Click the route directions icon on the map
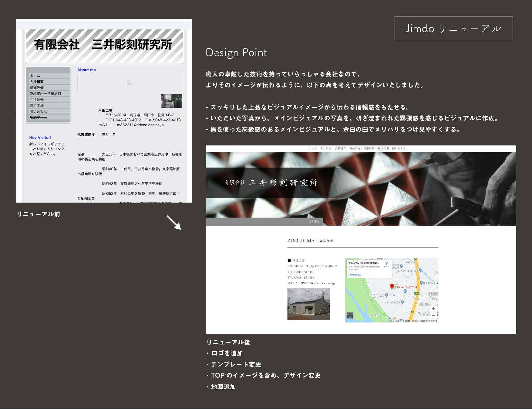The width and height of the screenshot is (532, 409). click(386, 263)
